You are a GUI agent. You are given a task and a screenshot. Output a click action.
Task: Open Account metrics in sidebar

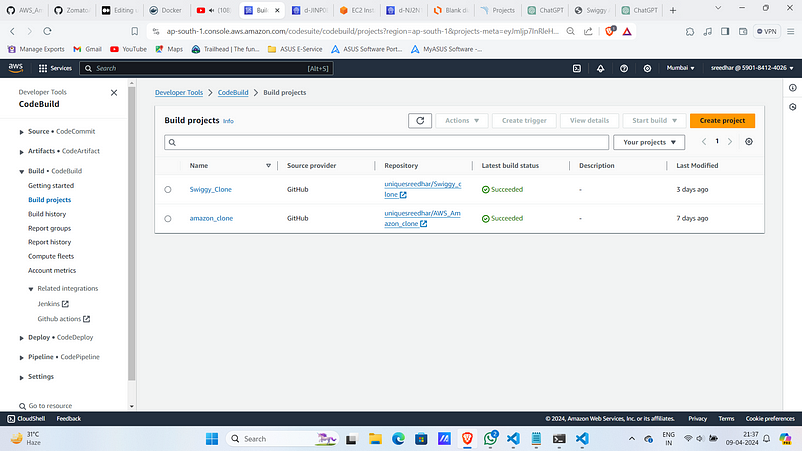52,270
